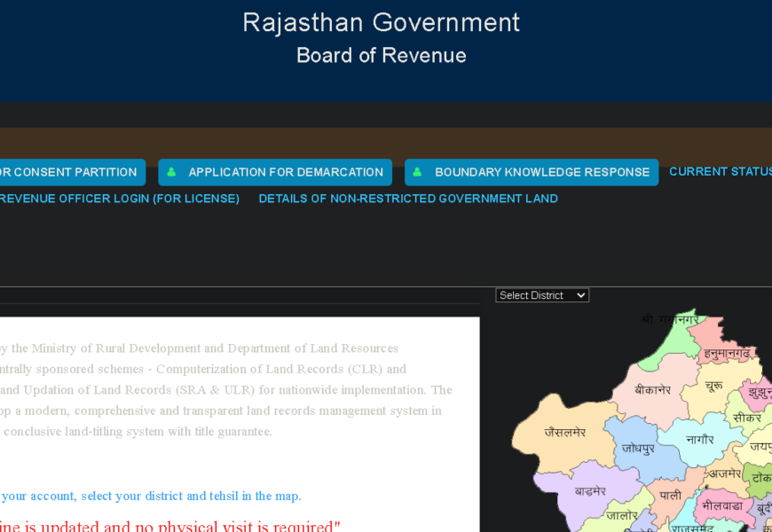Open Boundary Knowledge Response

[541, 172]
